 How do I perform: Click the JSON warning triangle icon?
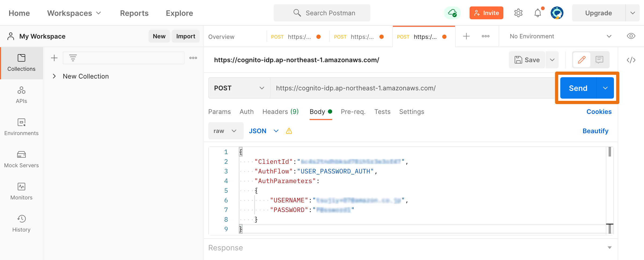pos(289,131)
